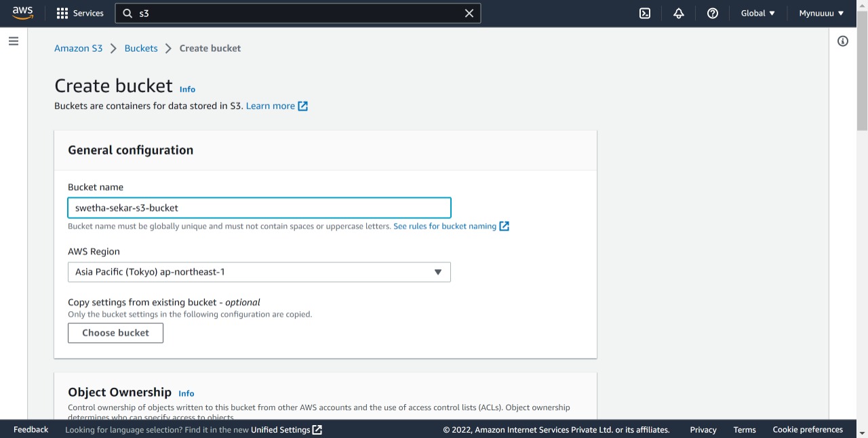Image resolution: width=868 pixels, height=438 pixels.
Task: Open See rules for bucket naming
Action: pos(445,226)
